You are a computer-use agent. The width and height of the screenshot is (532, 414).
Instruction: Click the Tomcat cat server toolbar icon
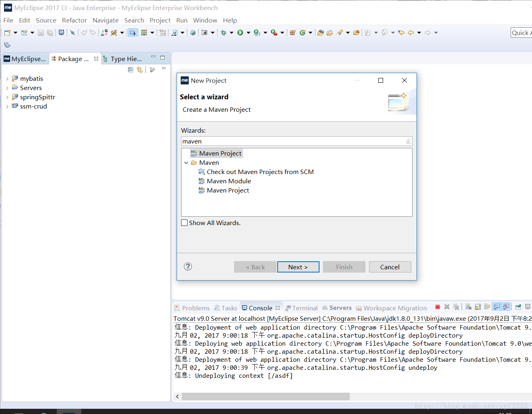click(x=114, y=33)
